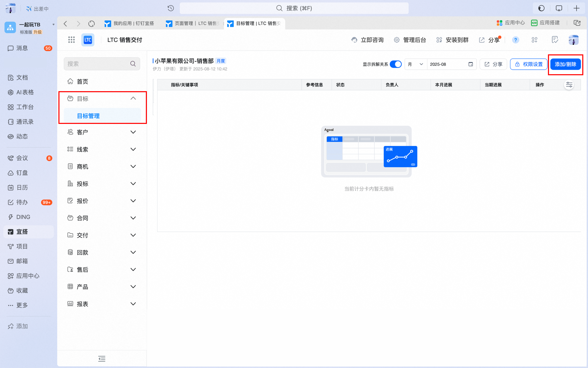
Task: Go back with the left arrow
Action: [x=65, y=24]
